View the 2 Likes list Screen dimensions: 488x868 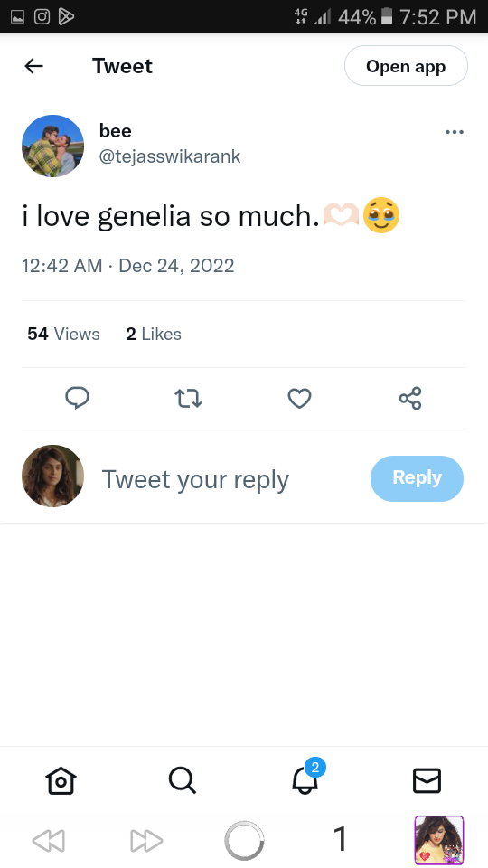154,334
